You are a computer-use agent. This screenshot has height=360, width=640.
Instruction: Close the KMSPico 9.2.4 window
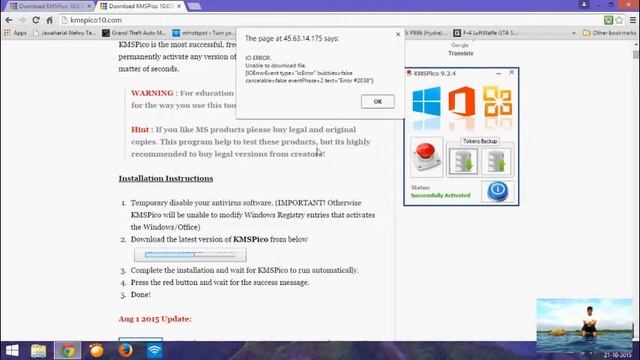(512, 72)
